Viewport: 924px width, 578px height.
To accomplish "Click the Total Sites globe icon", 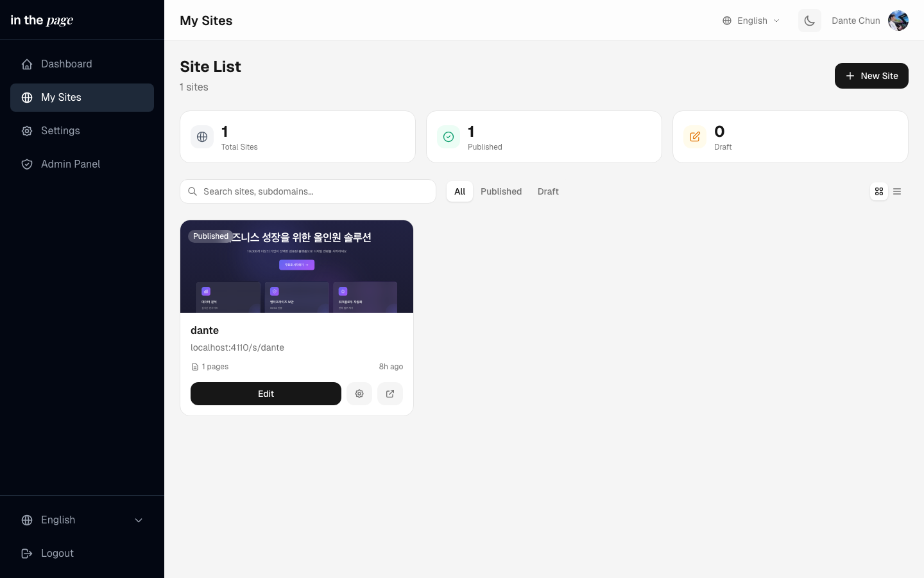I will (x=202, y=137).
